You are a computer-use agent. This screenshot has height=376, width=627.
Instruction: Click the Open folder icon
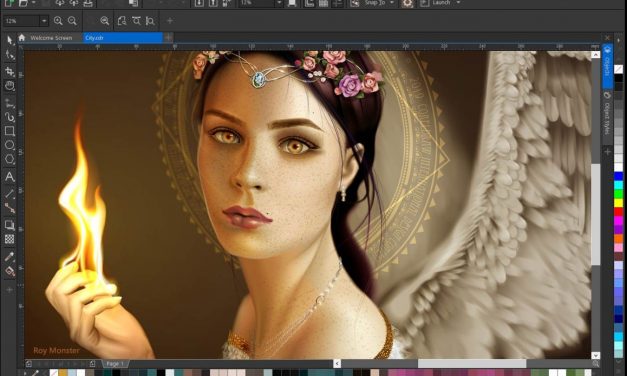tap(24, 3)
